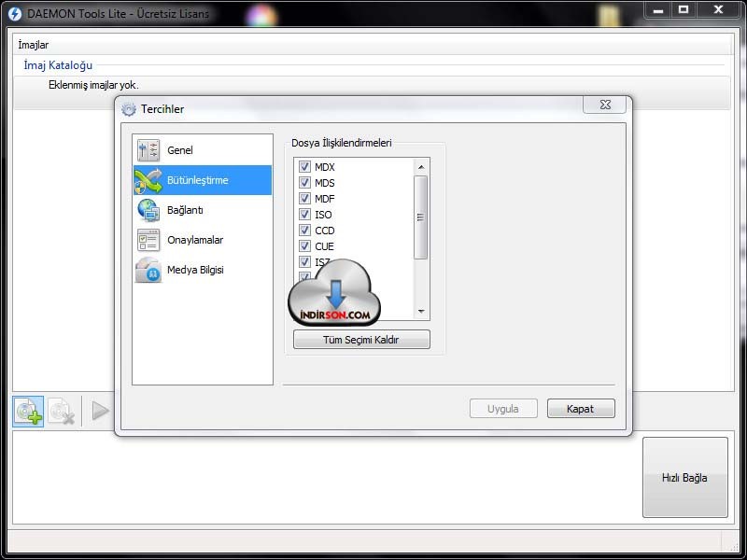Click the Onaylamalar checklist icon
The width and height of the screenshot is (747, 560).
point(148,240)
